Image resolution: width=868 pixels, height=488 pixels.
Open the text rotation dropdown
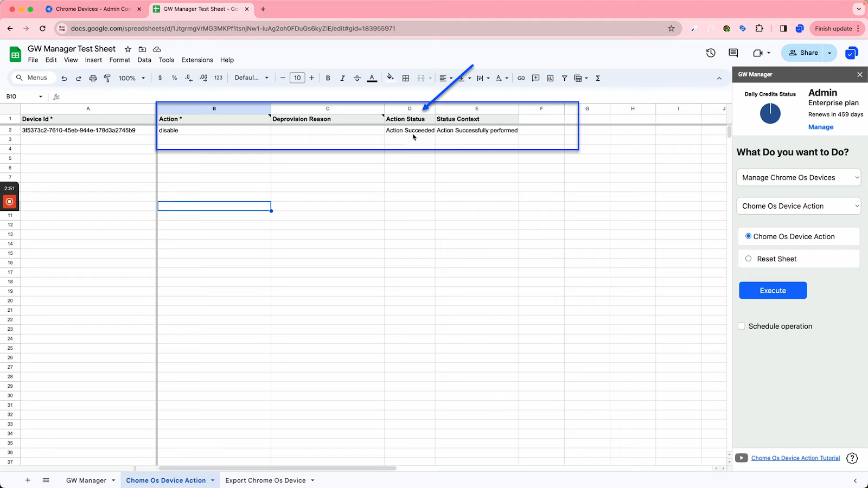pos(502,78)
